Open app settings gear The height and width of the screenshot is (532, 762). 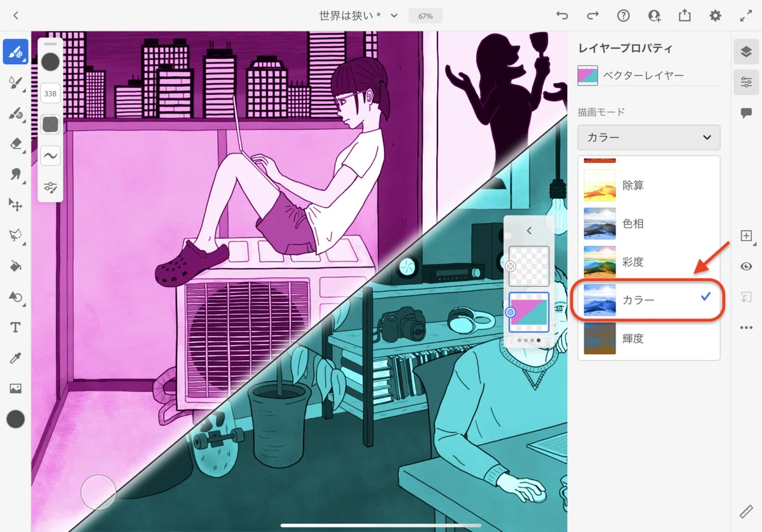(x=716, y=16)
